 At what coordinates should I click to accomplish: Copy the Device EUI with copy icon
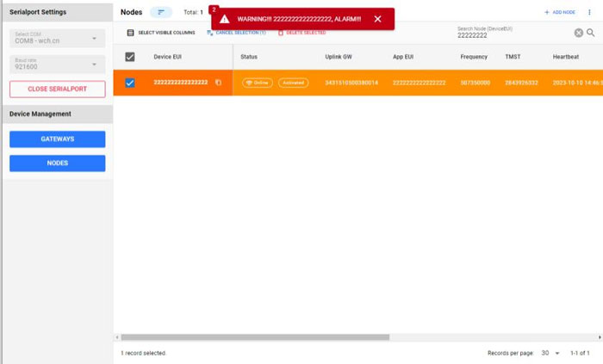[218, 83]
